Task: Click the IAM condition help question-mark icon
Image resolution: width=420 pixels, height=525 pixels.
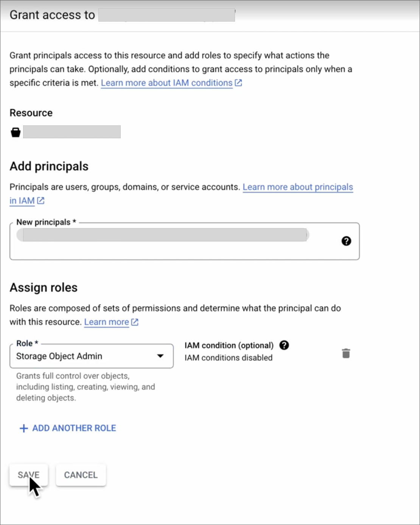Action: 284,345
